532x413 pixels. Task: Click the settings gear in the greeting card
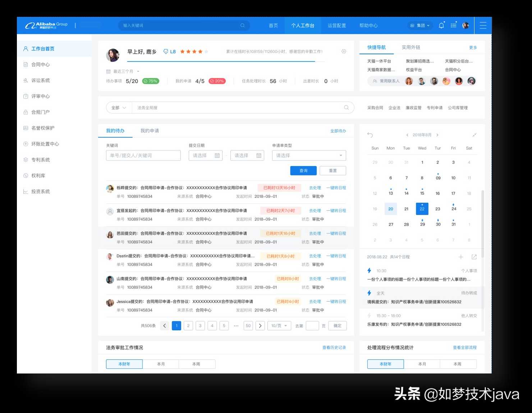click(x=344, y=51)
